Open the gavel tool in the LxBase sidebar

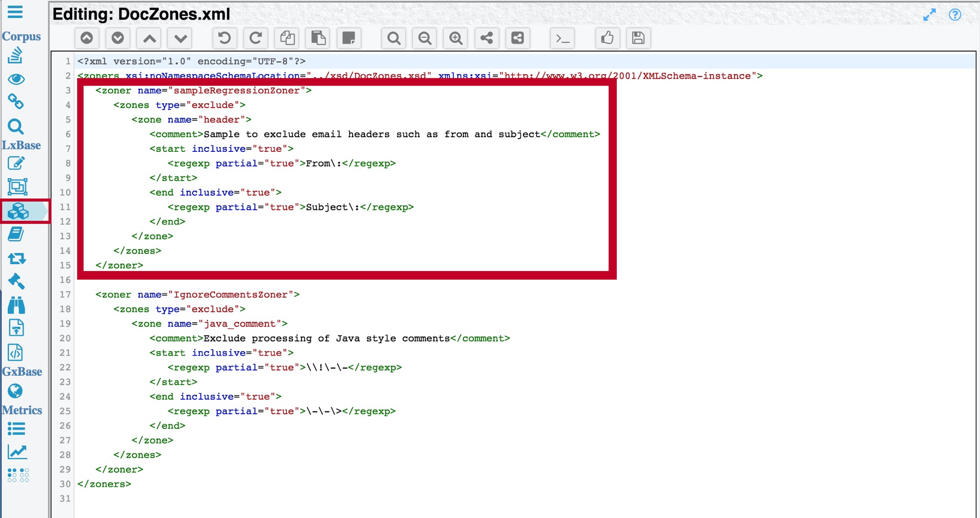point(16,282)
